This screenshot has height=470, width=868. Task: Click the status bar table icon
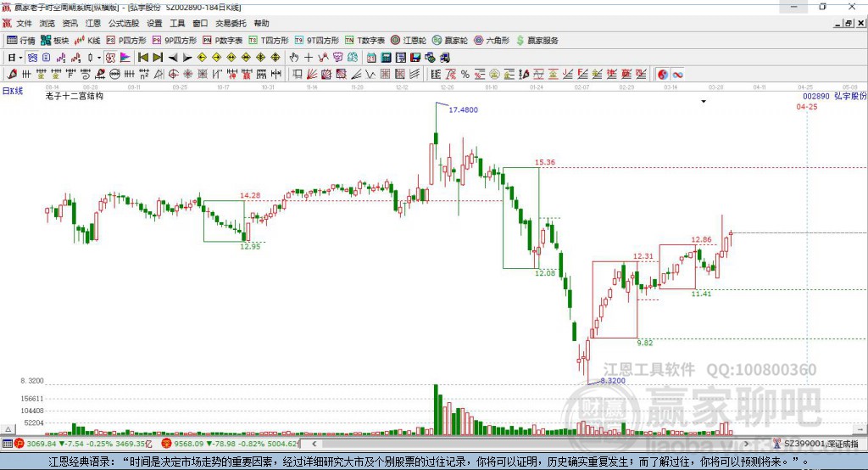(7, 444)
